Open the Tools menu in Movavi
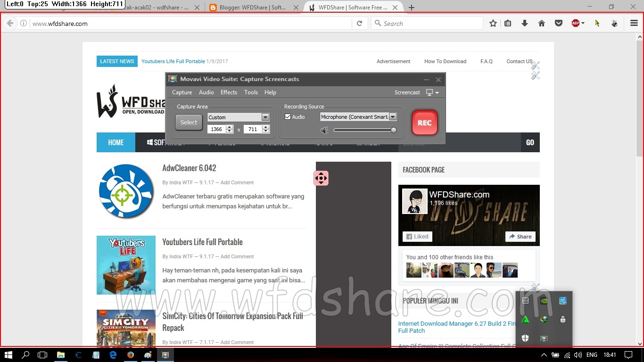This screenshot has height=362, width=644. pyautogui.click(x=251, y=92)
